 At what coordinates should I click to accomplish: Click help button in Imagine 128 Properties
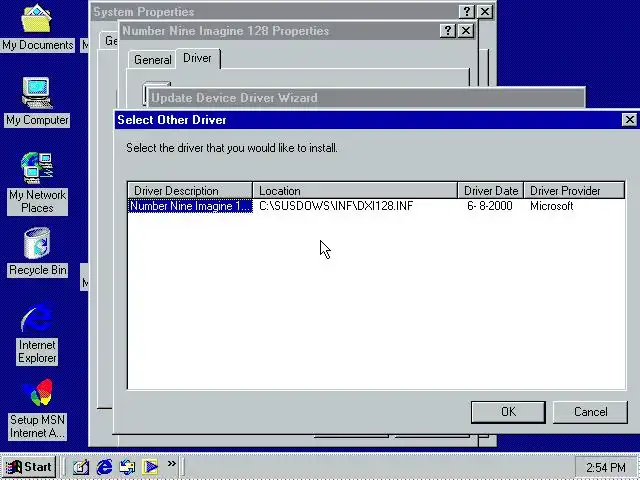[447, 31]
